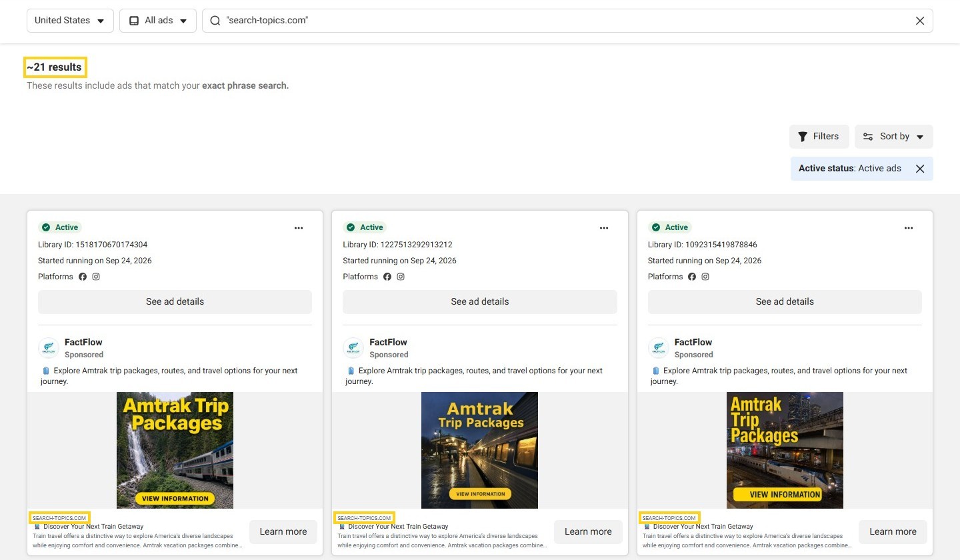
Task: Open the Filters panel
Action: click(819, 136)
